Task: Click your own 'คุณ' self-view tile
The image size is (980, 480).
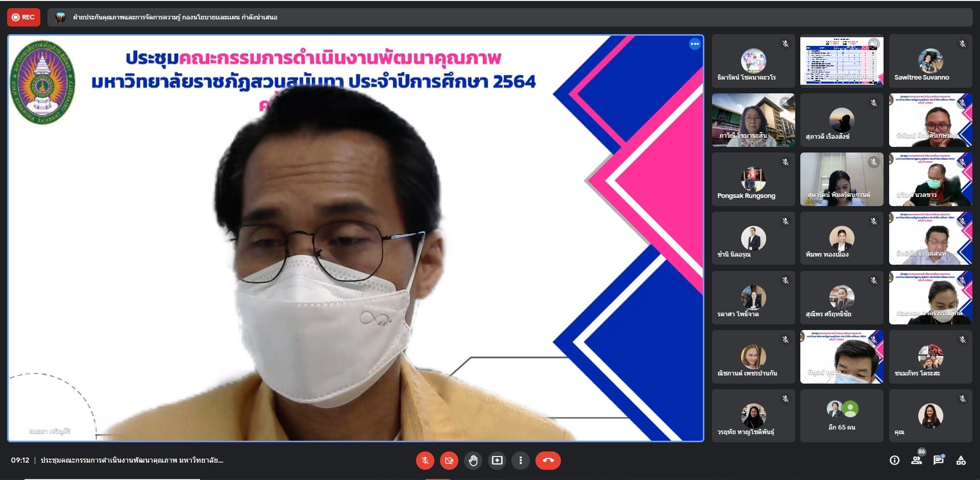Action: [x=930, y=416]
